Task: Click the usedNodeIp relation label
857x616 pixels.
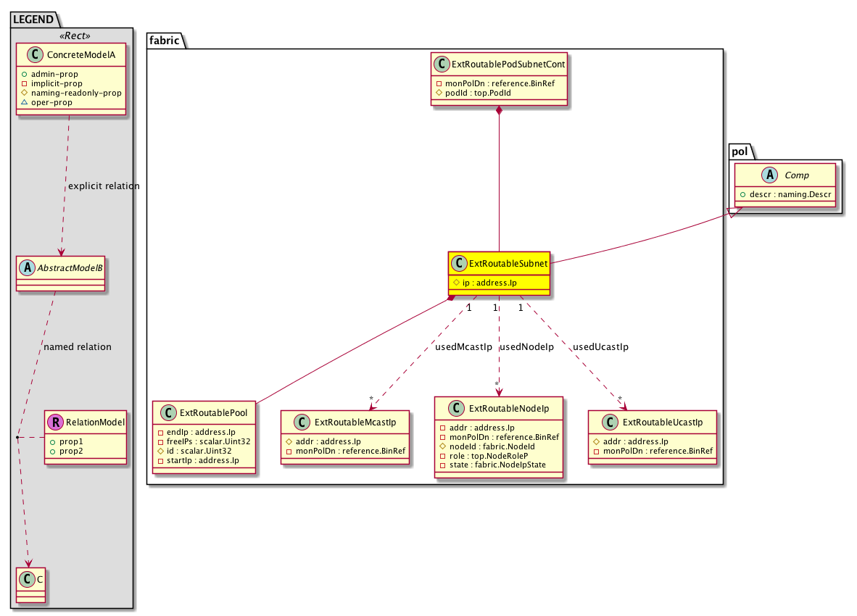Action: (x=527, y=346)
